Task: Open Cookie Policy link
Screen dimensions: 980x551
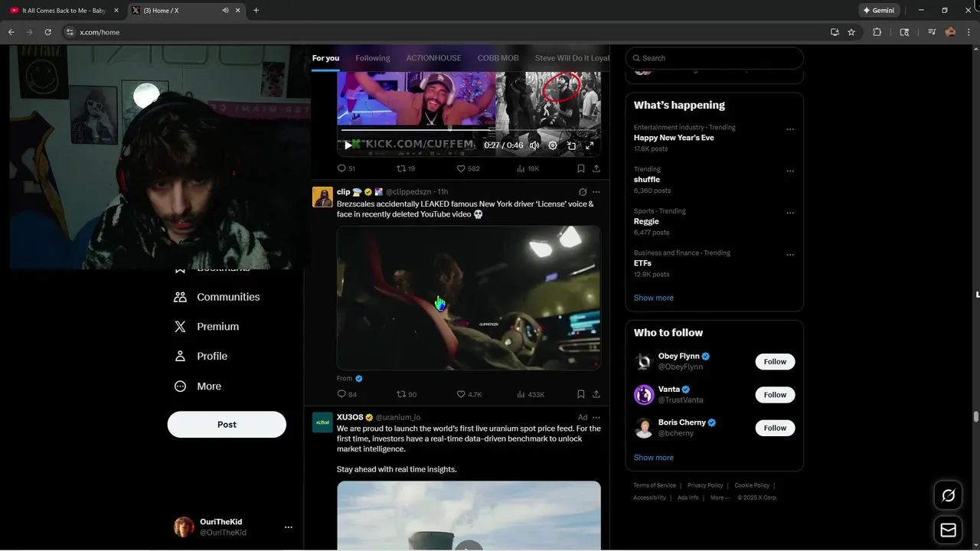Action: point(752,485)
